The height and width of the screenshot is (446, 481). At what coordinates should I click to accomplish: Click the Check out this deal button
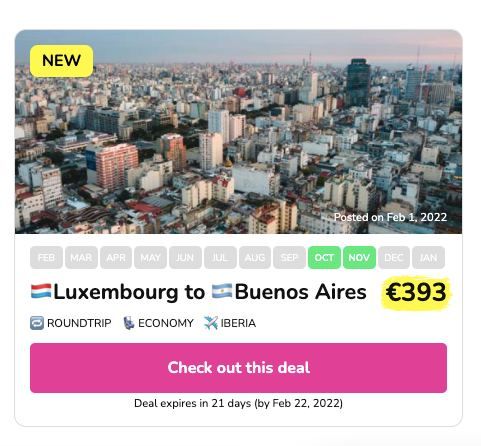tap(238, 368)
